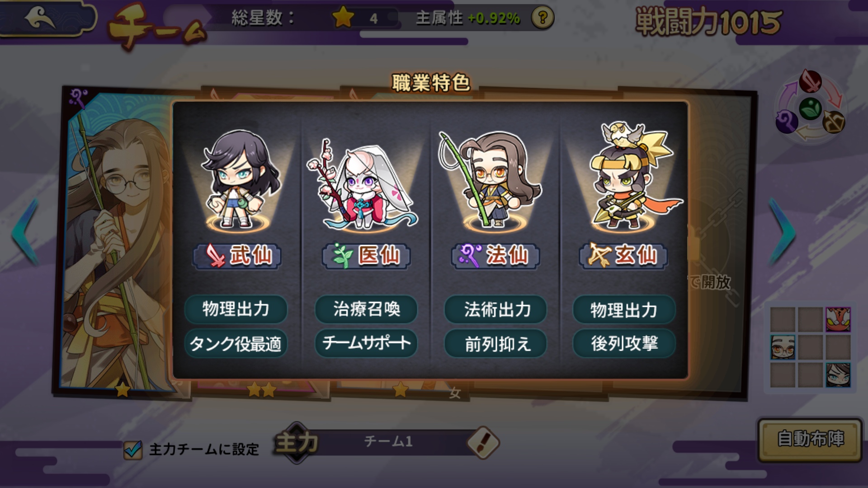
Task: Select the 後列攻撃 tag under 玄仙
Action: coord(624,344)
